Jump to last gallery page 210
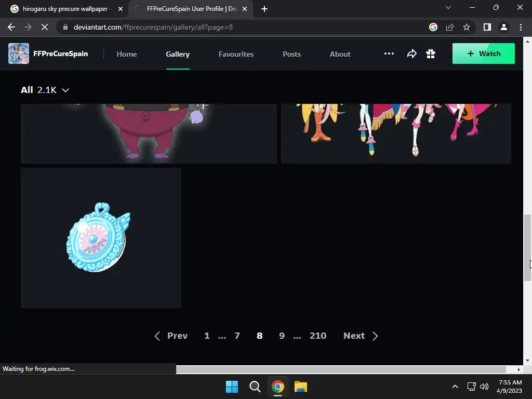 pyautogui.click(x=318, y=336)
